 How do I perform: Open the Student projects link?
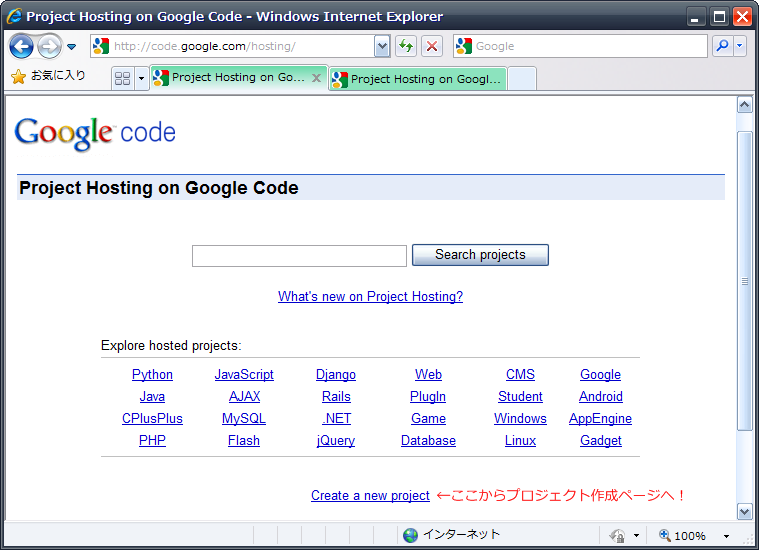[x=520, y=397]
